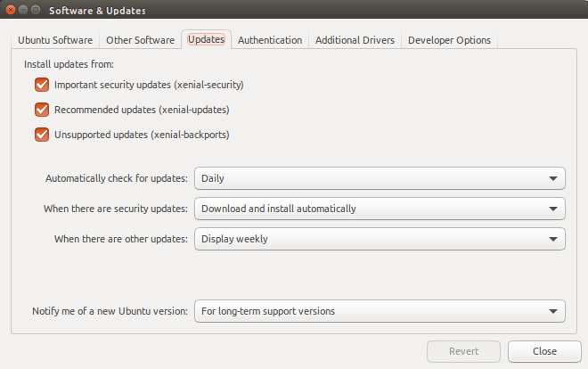The height and width of the screenshot is (369, 588).
Task: Select the Updates tab
Action: pos(207,39)
